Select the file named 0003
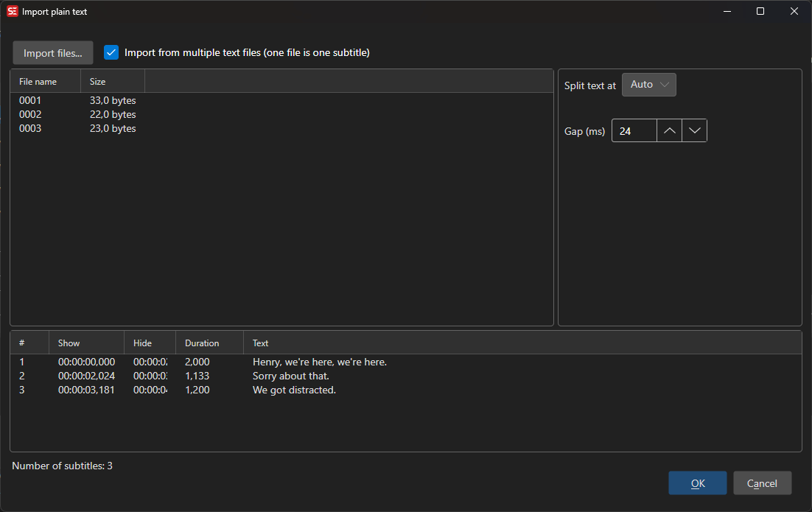The height and width of the screenshot is (512, 812). pos(30,128)
